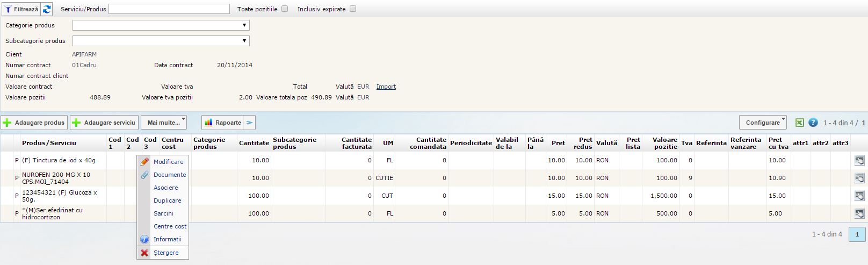The height and width of the screenshot is (265, 868).
Task: Select Modificare from the context menu
Action: click(x=168, y=162)
